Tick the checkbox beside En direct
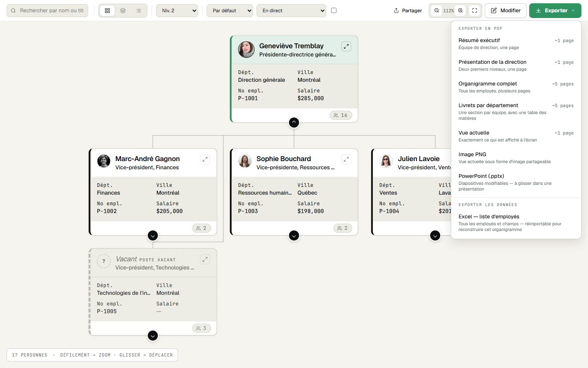The image size is (588, 368). coord(334,11)
